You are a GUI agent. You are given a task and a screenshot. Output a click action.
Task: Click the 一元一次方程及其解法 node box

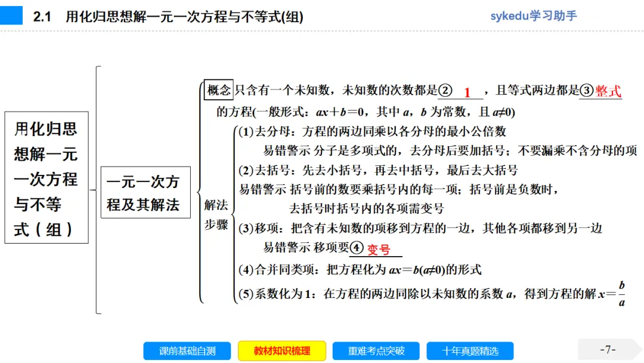[x=145, y=192]
